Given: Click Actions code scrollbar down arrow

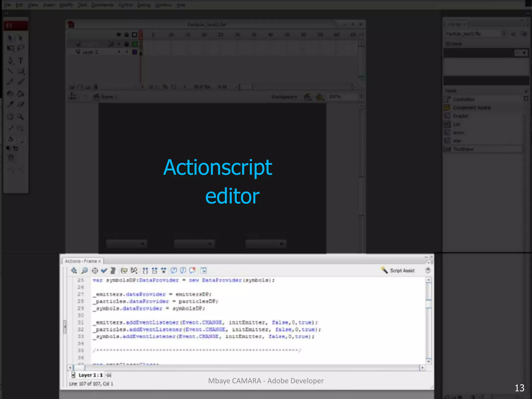Looking at the screenshot, I should pos(429,362).
